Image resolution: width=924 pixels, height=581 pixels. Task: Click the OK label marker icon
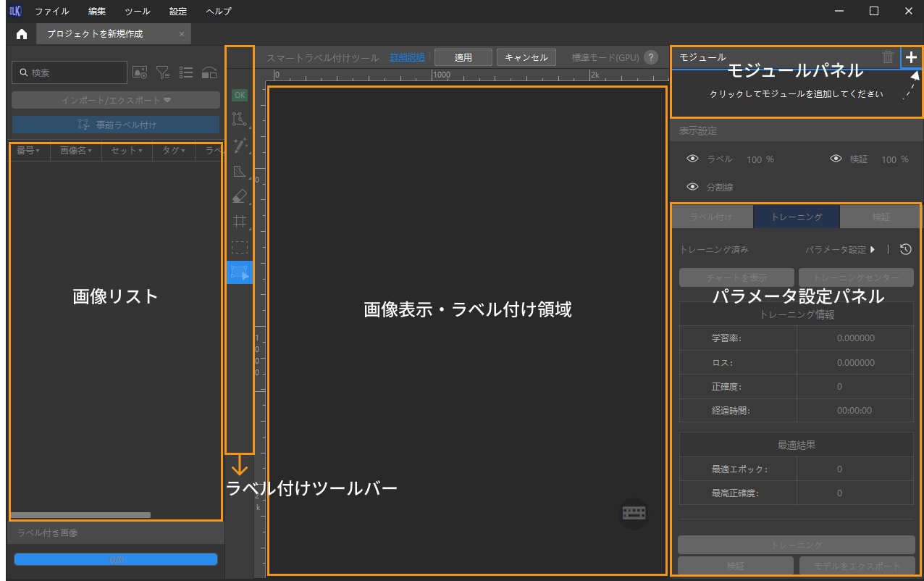(x=240, y=95)
